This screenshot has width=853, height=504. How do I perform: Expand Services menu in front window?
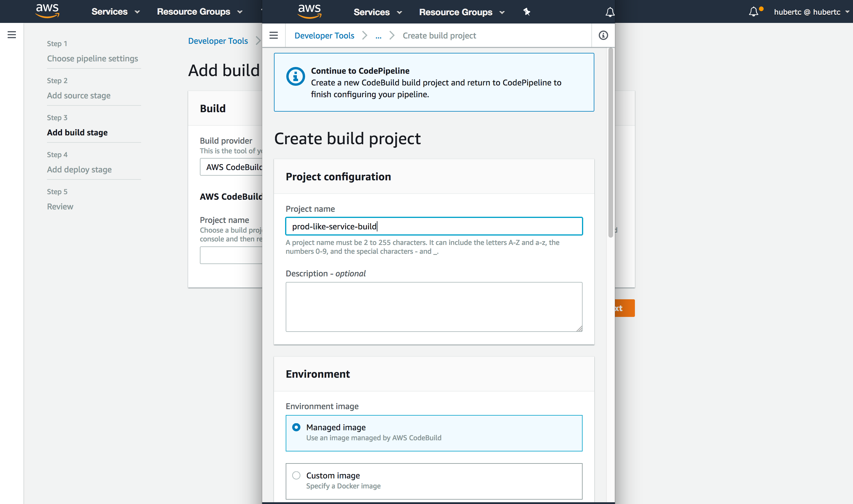pos(378,12)
